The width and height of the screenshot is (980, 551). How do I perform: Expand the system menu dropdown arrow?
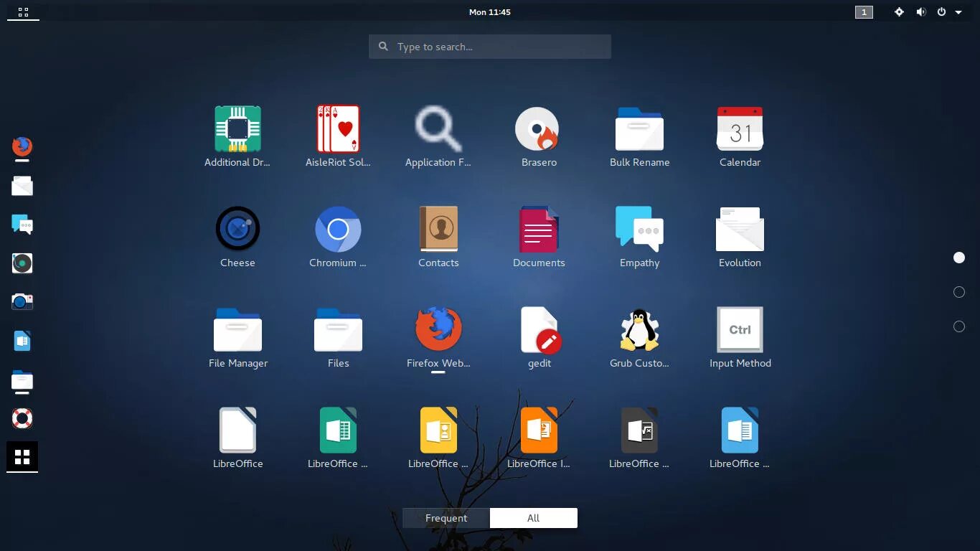958,12
